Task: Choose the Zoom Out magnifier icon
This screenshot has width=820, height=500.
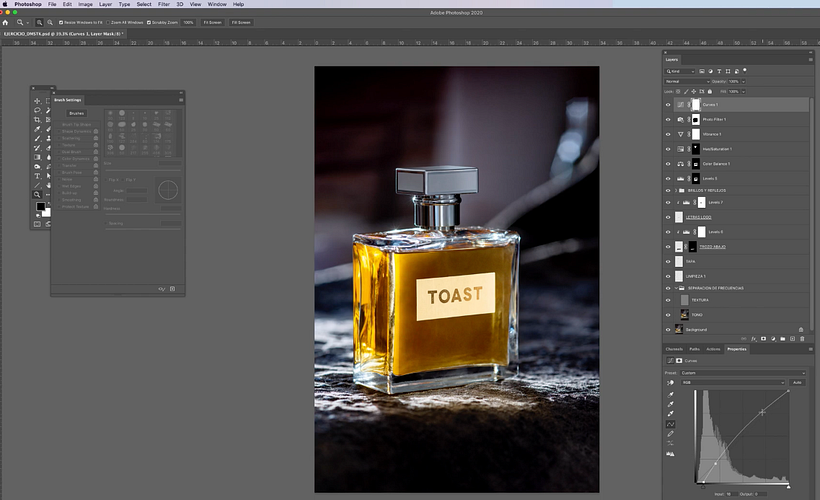Action: click(50, 21)
